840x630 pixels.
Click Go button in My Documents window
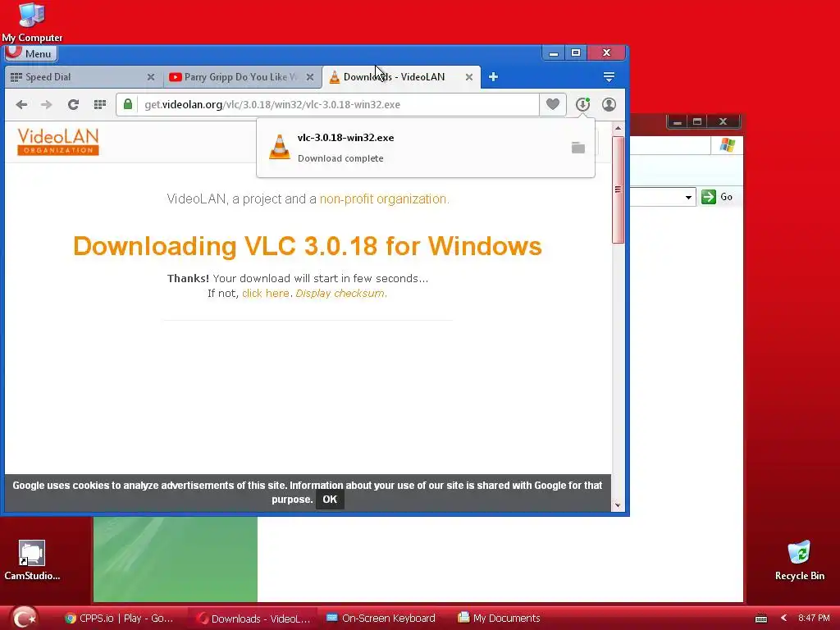717,197
